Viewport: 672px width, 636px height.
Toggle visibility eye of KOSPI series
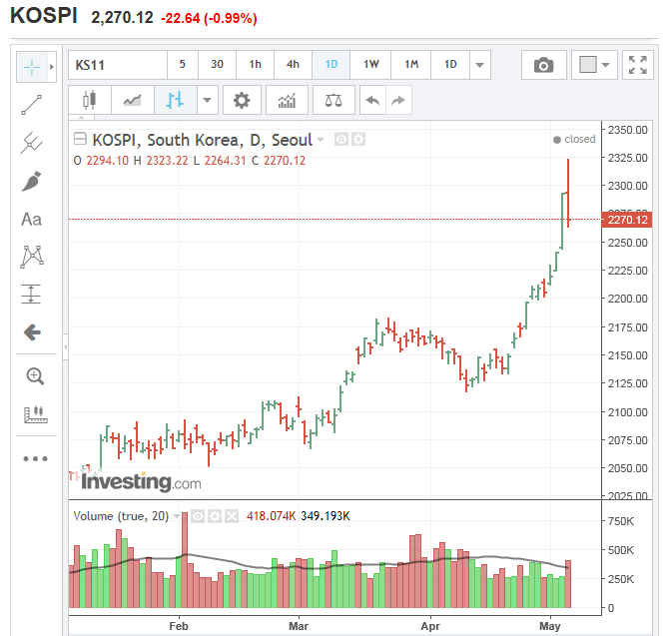[341, 140]
